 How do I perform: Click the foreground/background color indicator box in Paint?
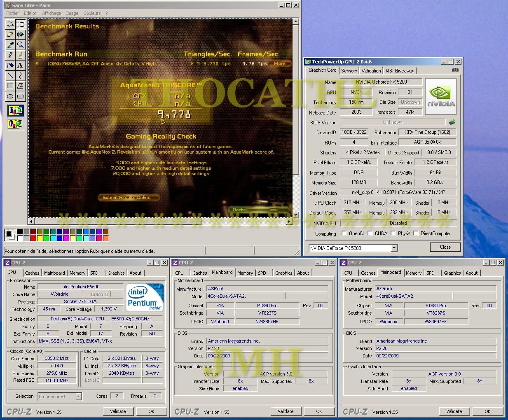pos(10,235)
